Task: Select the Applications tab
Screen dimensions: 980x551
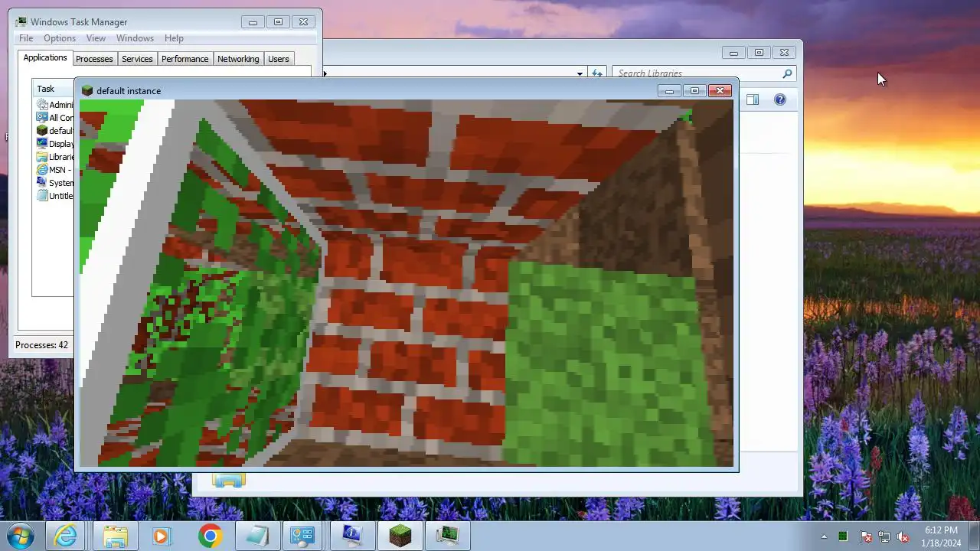Action: (45, 58)
